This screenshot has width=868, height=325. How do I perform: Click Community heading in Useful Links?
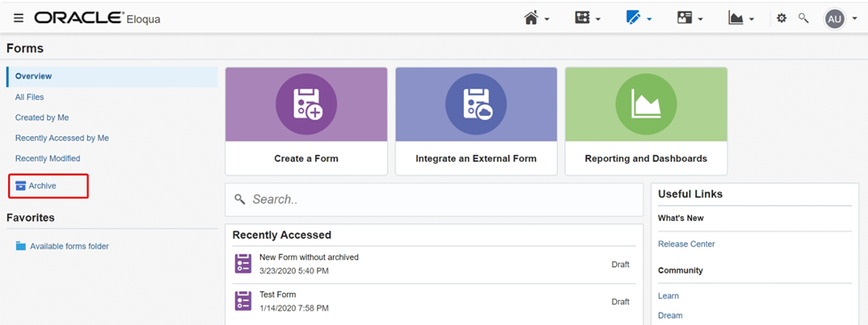point(680,271)
